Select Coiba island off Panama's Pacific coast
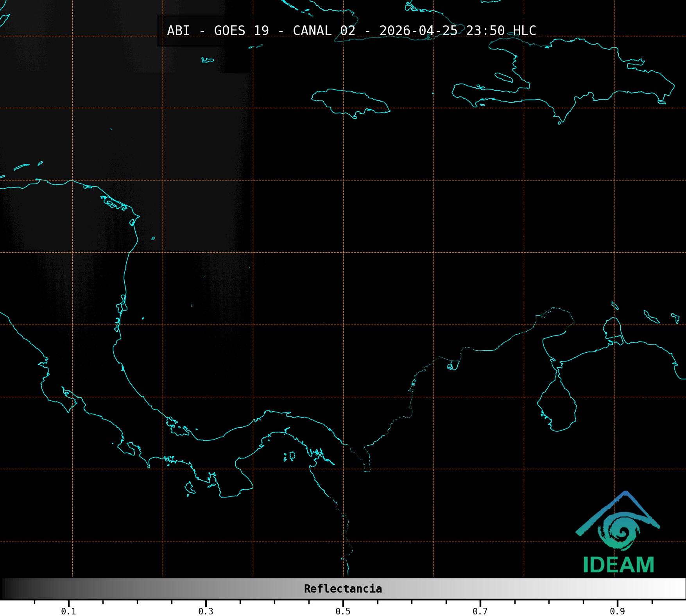 point(190,488)
